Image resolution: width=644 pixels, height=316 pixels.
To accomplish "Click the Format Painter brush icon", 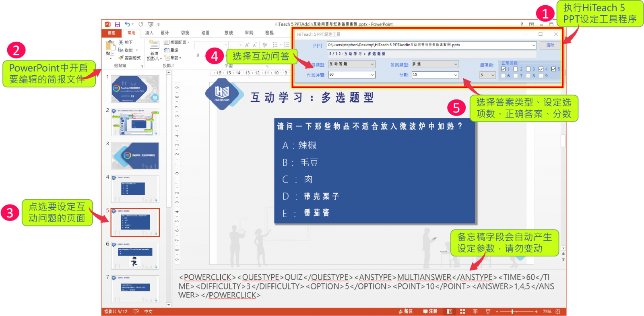I will tap(121, 58).
